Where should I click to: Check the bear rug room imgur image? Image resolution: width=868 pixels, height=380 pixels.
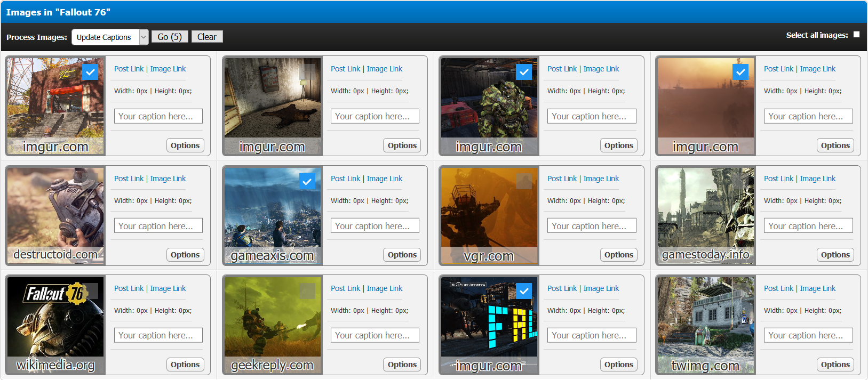tap(307, 72)
